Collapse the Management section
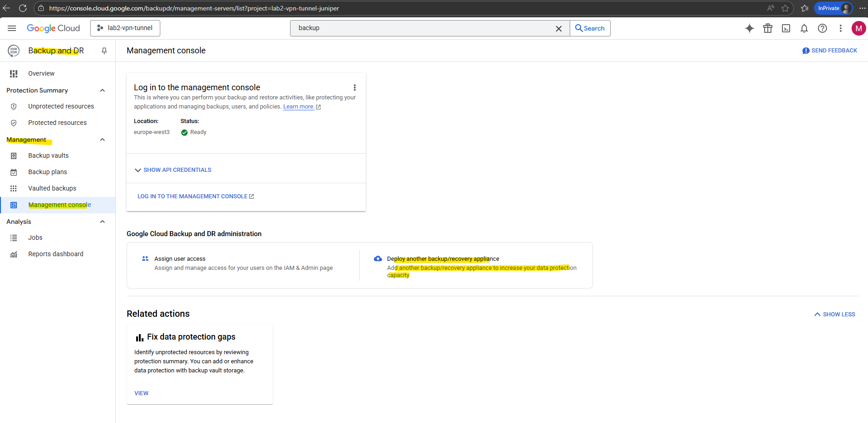This screenshot has width=868, height=423. coord(102,139)
